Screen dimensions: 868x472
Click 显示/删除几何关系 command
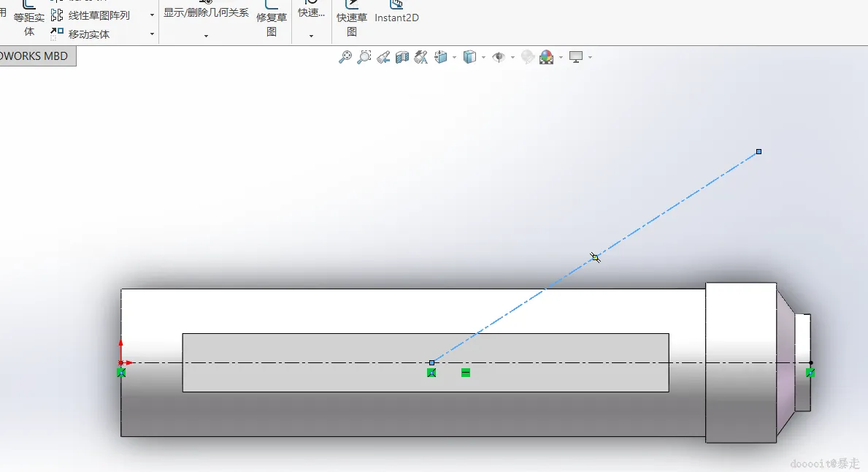(x=206, y=12)
